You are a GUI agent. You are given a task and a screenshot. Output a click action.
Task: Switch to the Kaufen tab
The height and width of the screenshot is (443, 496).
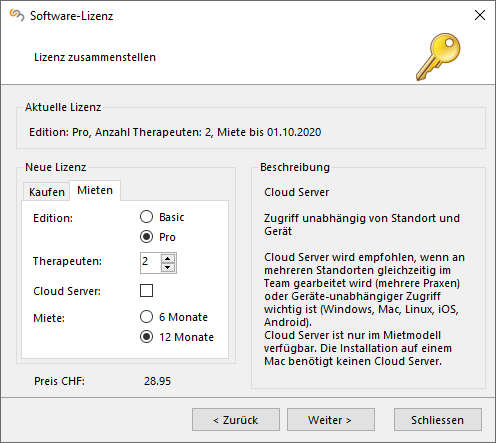pyautogui.click(x=46, y=192)
